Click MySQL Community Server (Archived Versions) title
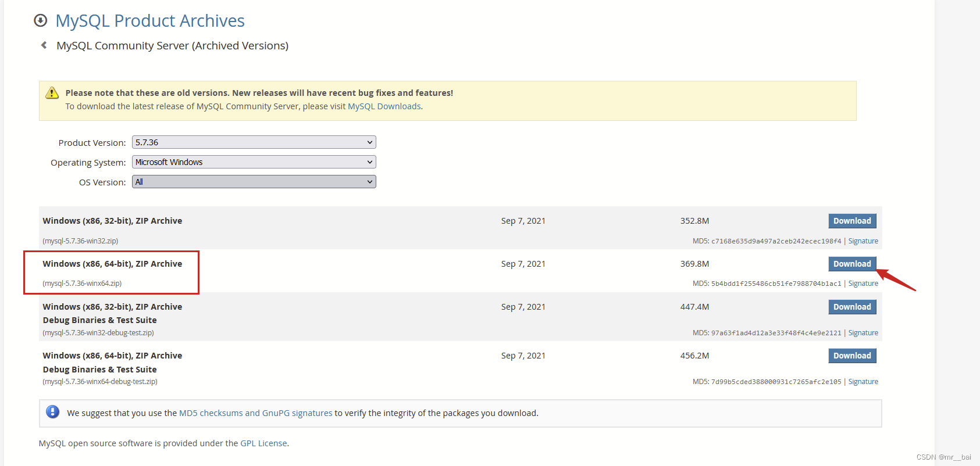Image resolution: width=980 pixels, height=466 pixels. pos(172,45)
